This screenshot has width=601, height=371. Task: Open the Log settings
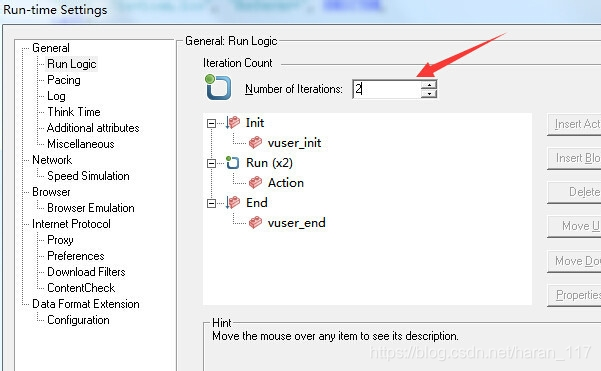point(56,96)
